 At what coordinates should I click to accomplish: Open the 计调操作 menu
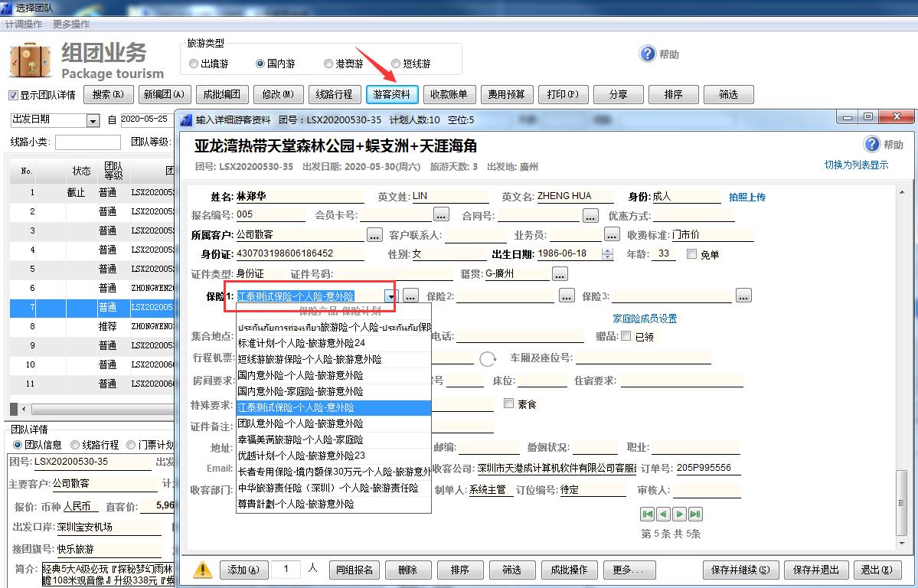24,24
